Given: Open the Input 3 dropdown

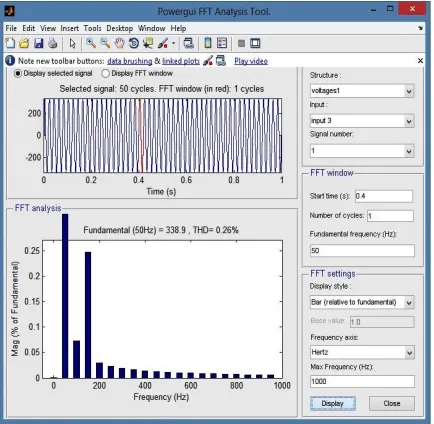Looking at the screenshot, I should 362,121.
